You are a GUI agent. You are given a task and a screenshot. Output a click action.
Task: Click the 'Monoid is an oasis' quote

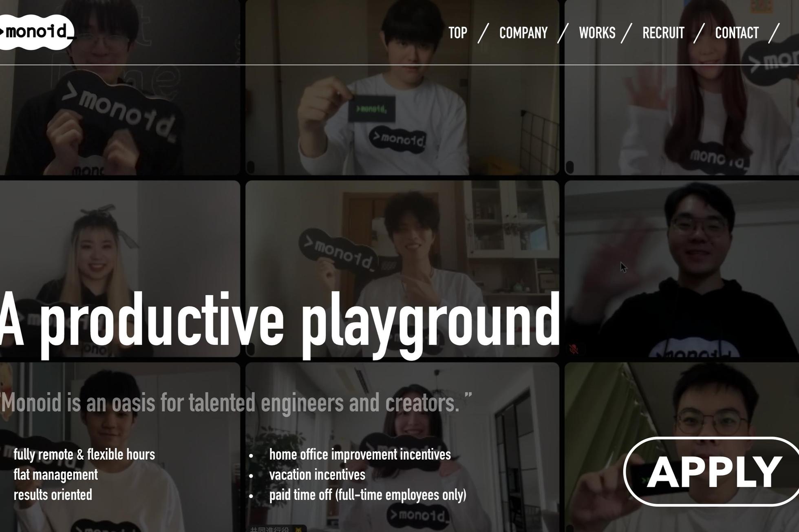(x=236, y=403)
